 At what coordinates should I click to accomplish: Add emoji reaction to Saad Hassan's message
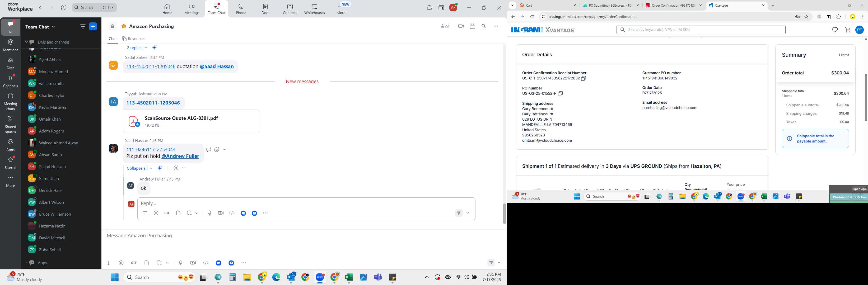click(x=217, y=150)
